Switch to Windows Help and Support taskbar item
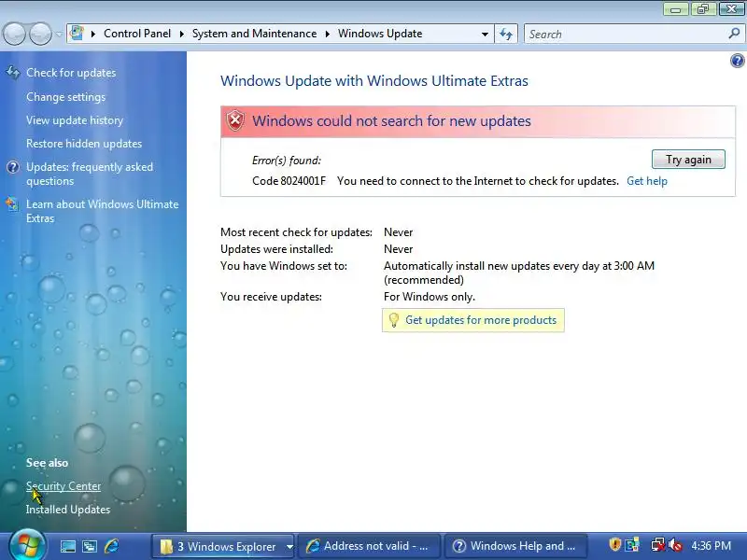The width and height of the screenshot is (747, 560). pos(515,546)
